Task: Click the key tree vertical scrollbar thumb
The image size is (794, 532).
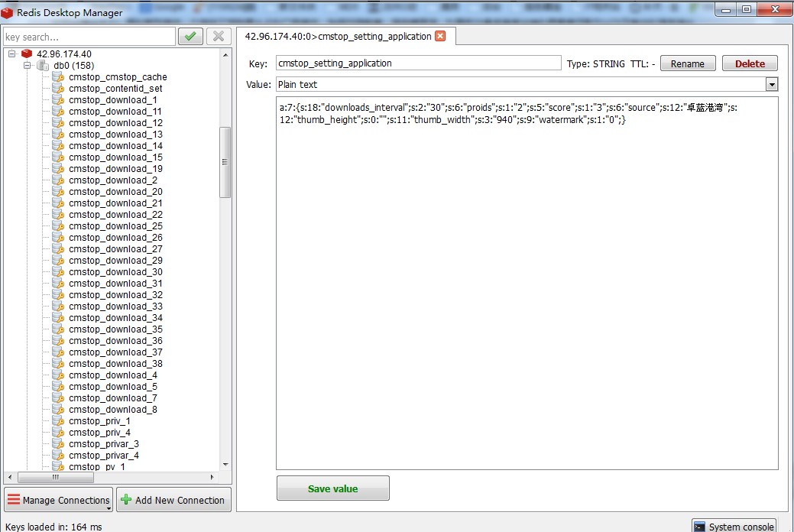Action: pos(225,162)
